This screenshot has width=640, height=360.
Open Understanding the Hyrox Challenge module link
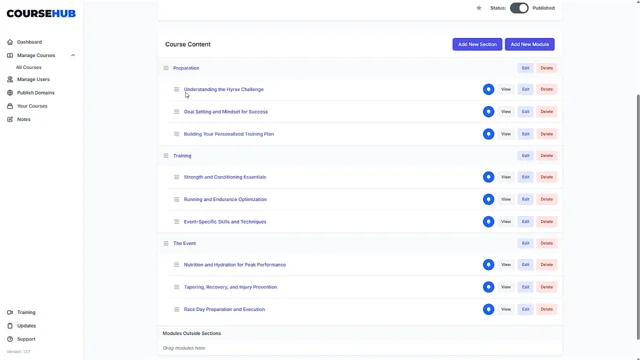tap(224, 89)
